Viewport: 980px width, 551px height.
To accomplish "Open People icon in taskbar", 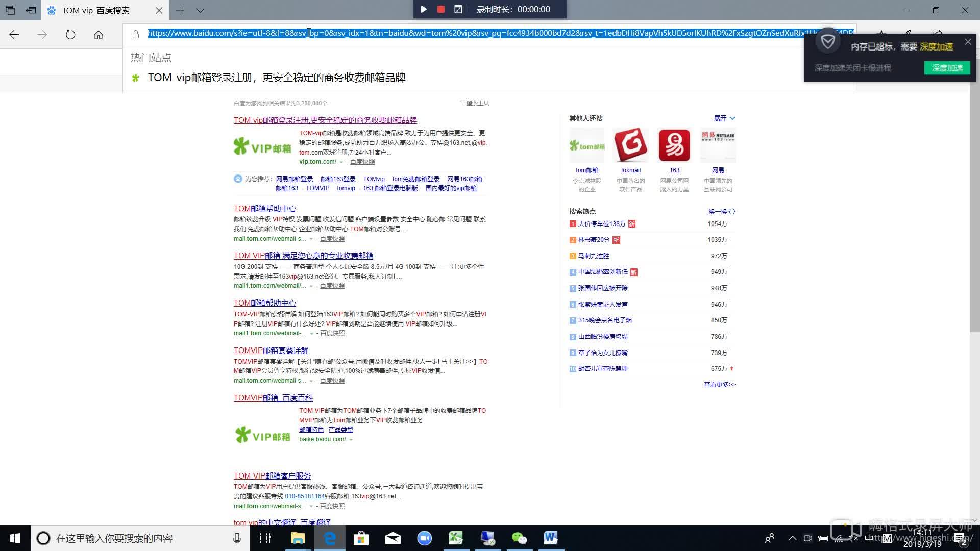I will [770, 538].
